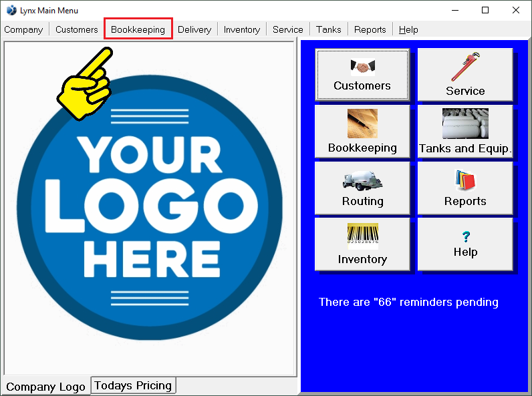Click the company logo image
Viewport: 532px width, 396px height.
pyautogui.click(x=150, y=208)
